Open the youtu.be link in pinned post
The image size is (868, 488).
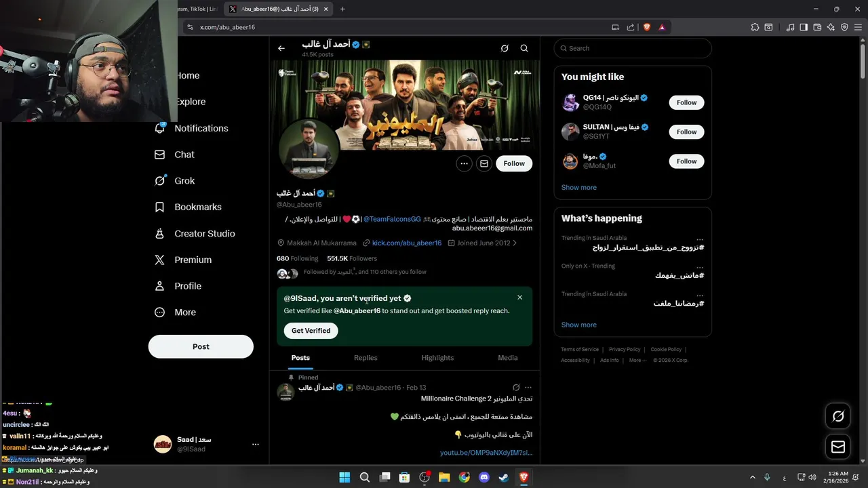486,453
